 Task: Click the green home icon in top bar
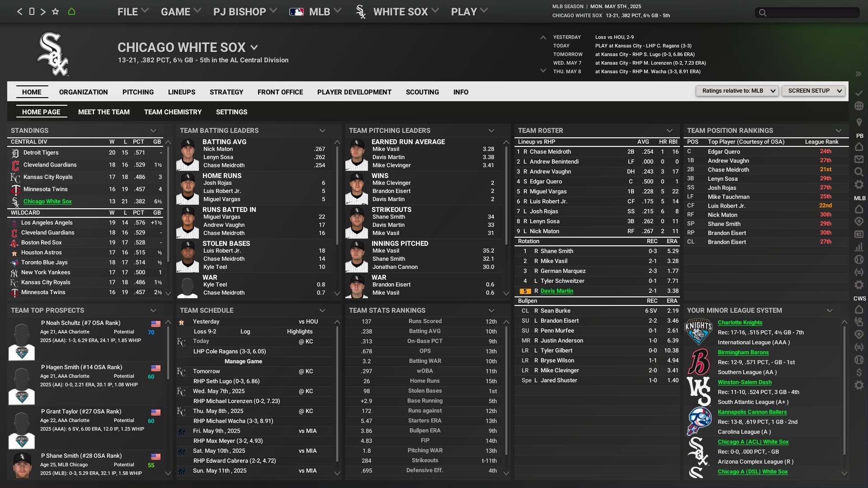[x=71, y=12]
